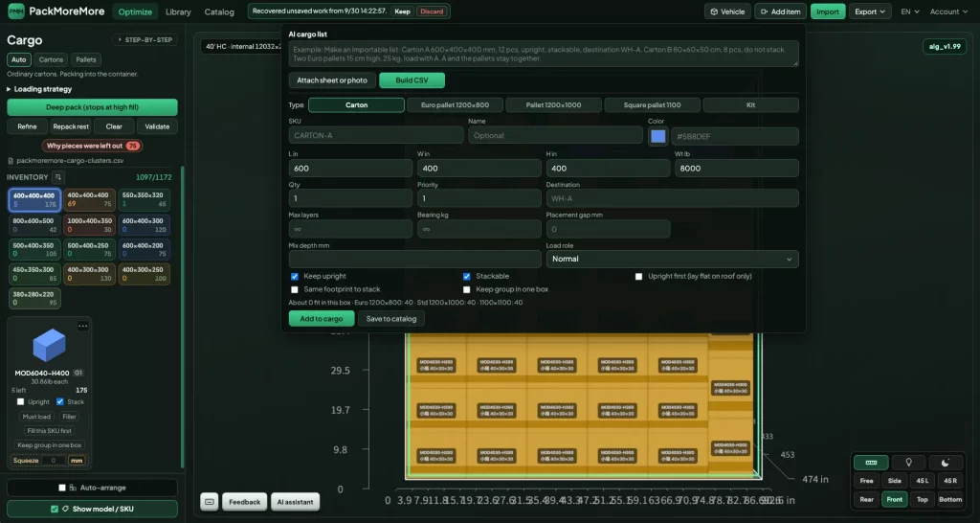
Task: Toggle the moon dark-mode icon
Action: click(x=945, y=463)
